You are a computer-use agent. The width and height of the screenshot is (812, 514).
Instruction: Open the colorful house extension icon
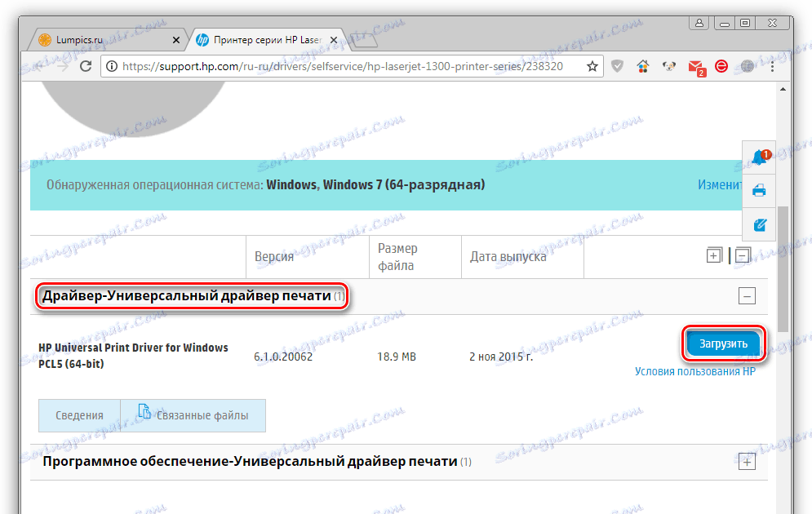tap(643, 66)
